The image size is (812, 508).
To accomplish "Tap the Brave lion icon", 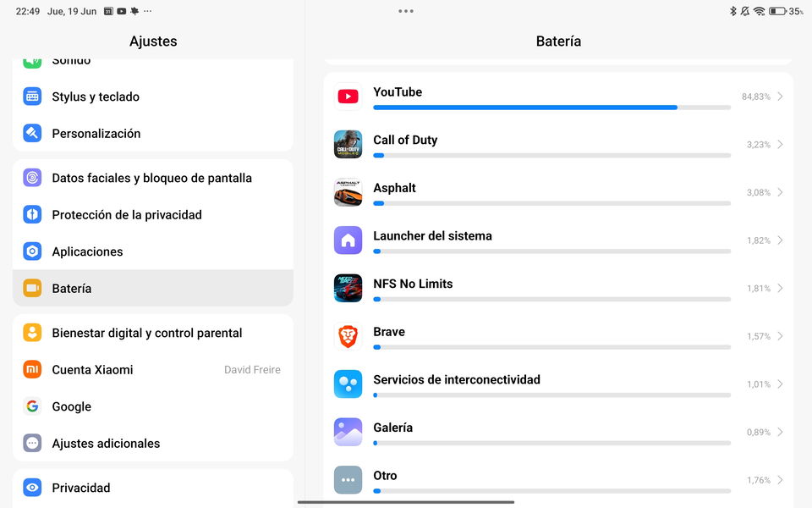I will pyautogui.click(x=348, y=336).
